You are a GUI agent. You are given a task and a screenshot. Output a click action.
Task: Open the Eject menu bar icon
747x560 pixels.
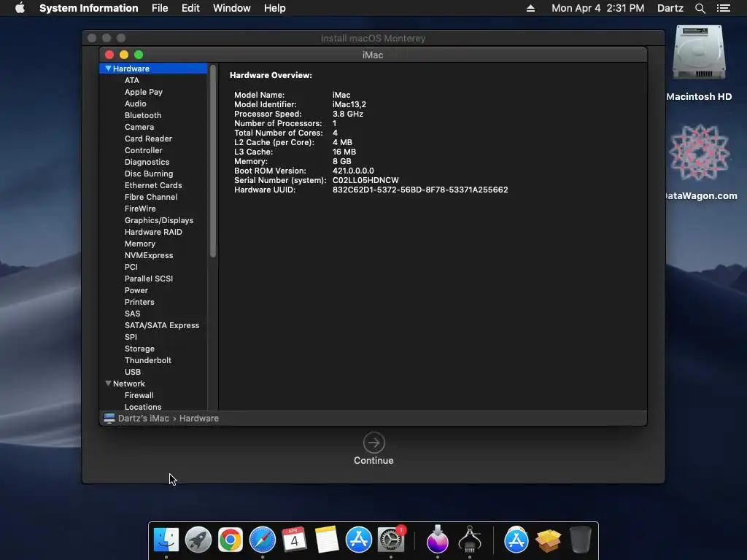530,8
